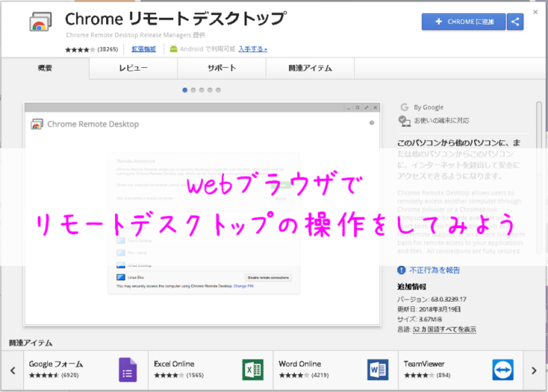Open the share menu button
Viewport: 548px width, 392px height.
click(515, 21)
